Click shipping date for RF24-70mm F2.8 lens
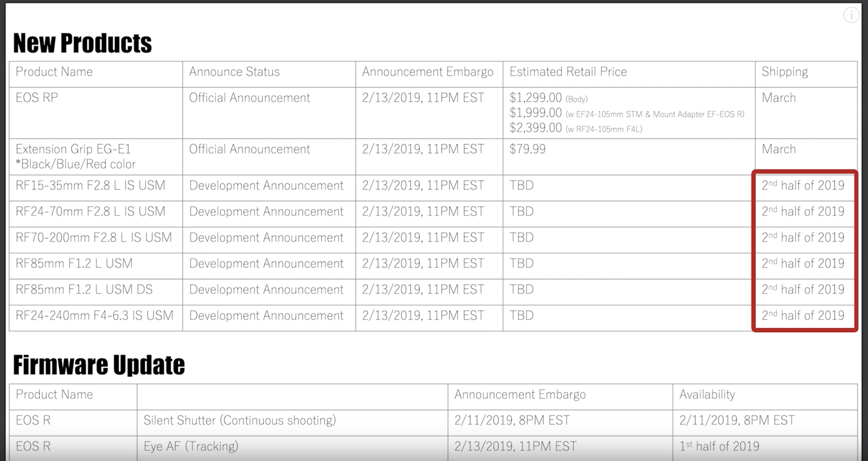Image resolution: width=868 pixels, height=461 pixels. (x=803, y=212)
